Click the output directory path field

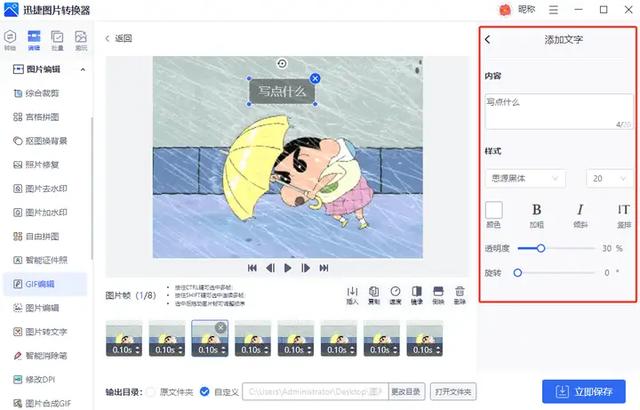click(x=316, y=392)
